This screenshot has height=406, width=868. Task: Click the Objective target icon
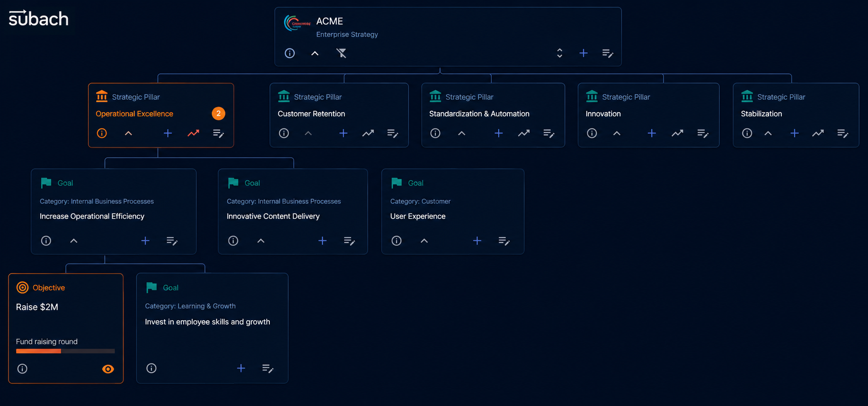[x=22, y=288]
